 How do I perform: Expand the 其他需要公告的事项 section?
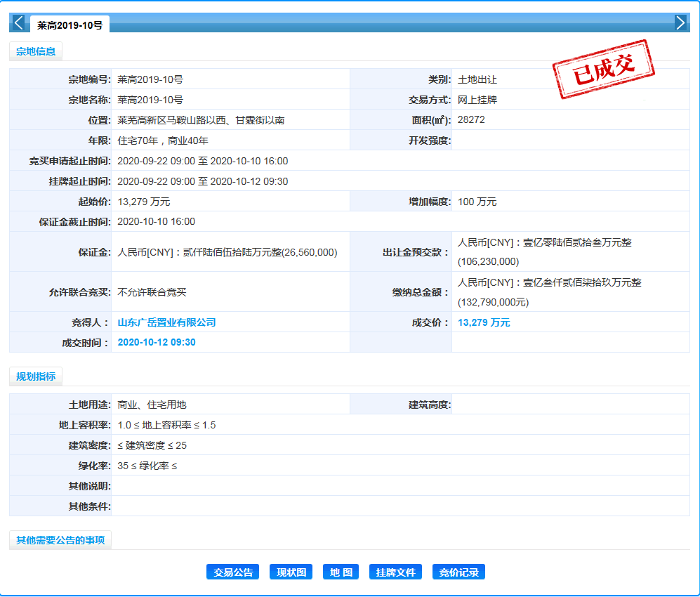[60, 540]
